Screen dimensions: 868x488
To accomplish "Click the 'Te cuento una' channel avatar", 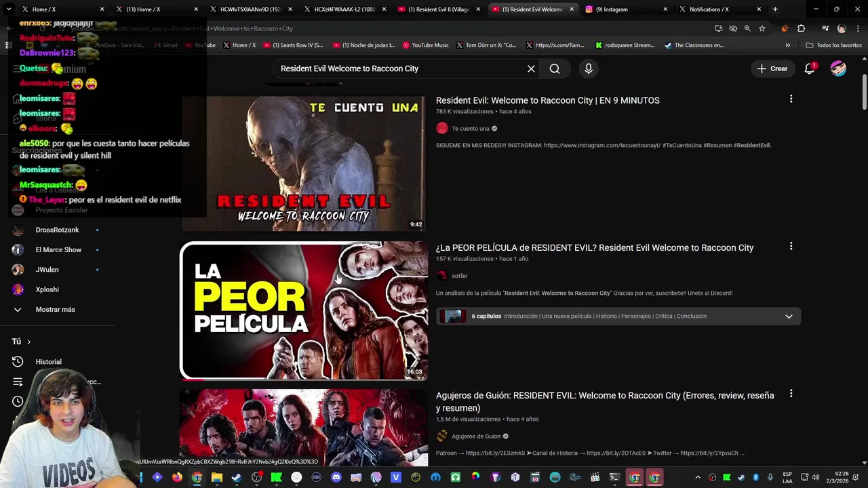I will pos(442,128).
